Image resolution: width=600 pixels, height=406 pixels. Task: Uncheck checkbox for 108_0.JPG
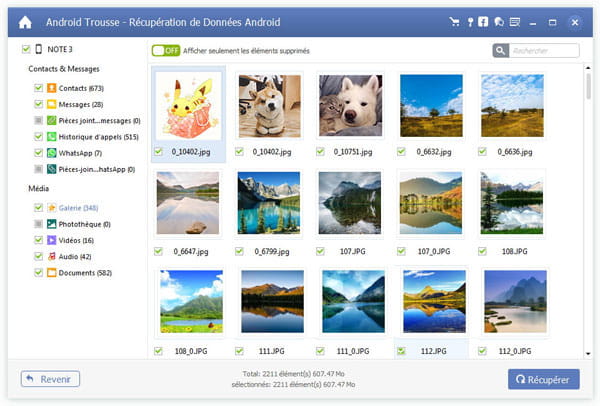click(x=158, y=351)
